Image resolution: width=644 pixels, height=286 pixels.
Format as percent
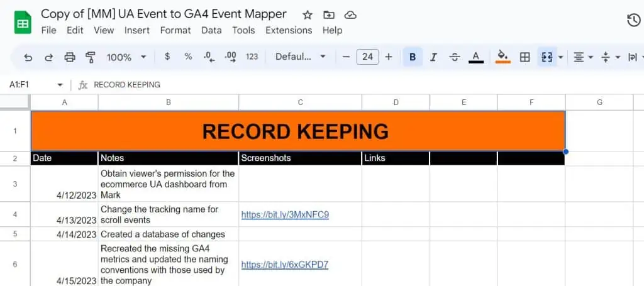click(x=188, y=57)
